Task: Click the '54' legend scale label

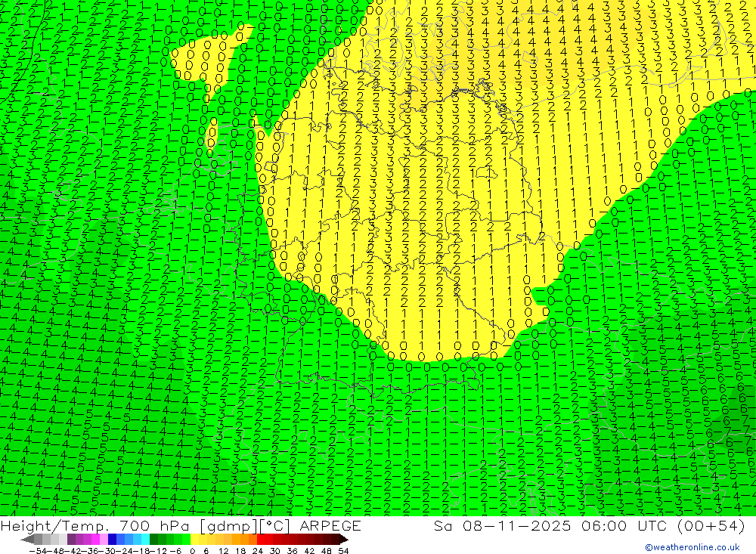Action: click(x=343, y=551)
